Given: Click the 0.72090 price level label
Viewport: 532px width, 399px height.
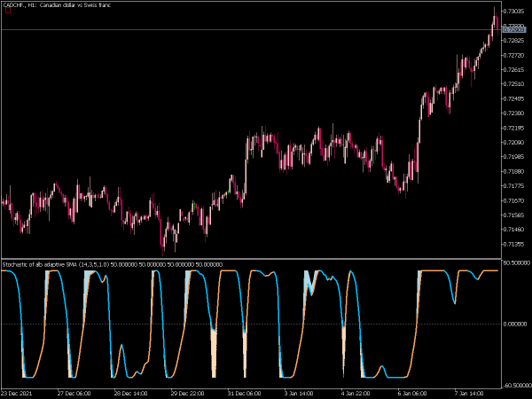Looking at the screenshot, I should (x=513, y=143).
